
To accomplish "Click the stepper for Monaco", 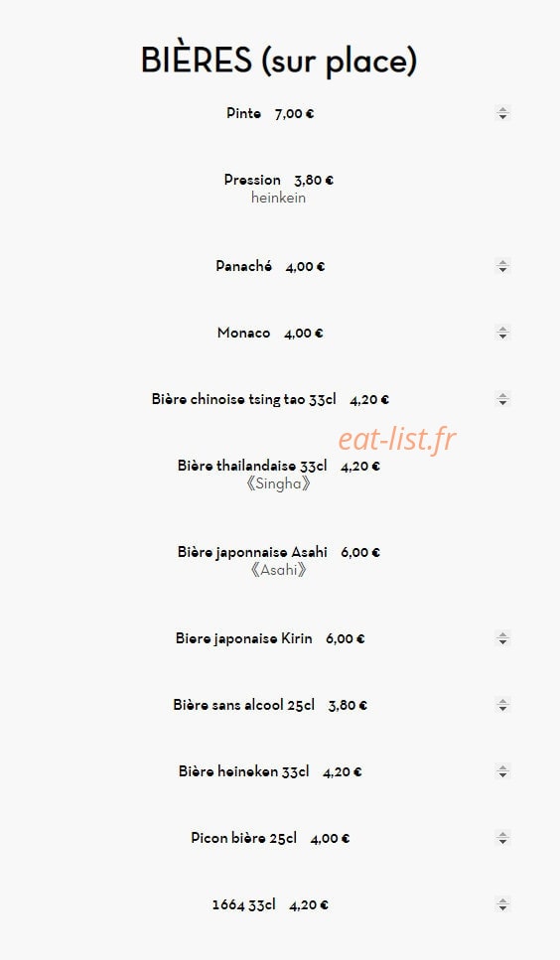I will 502,333.
